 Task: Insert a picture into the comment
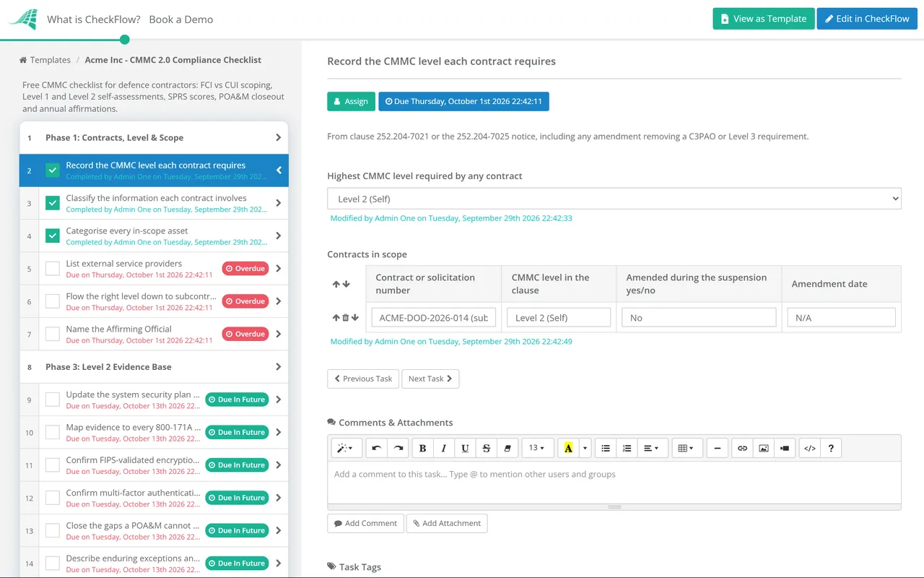tap(764, 448)
